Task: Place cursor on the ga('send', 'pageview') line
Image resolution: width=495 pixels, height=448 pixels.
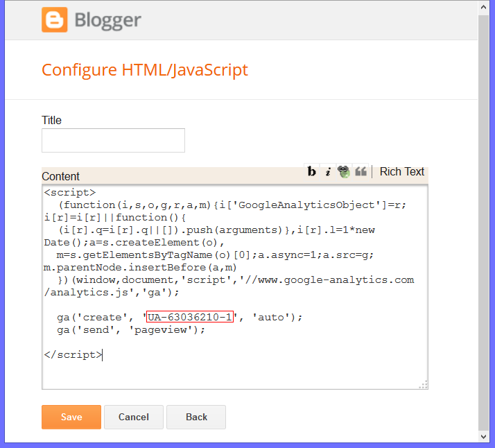Action: coord(132,330)
